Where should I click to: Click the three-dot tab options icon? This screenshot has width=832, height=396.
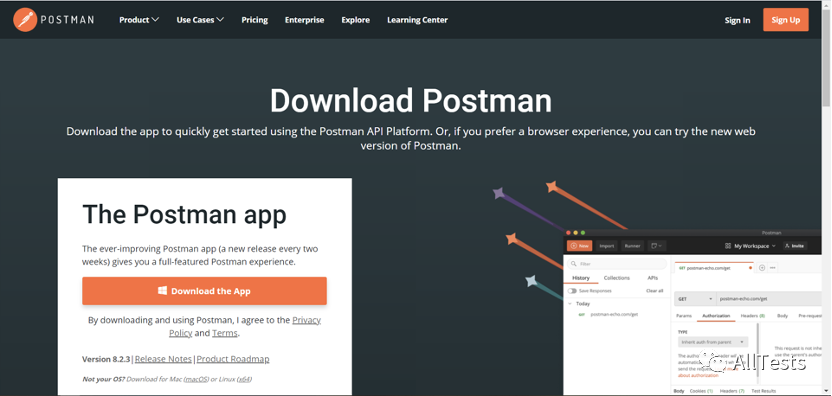click(773, 268)
